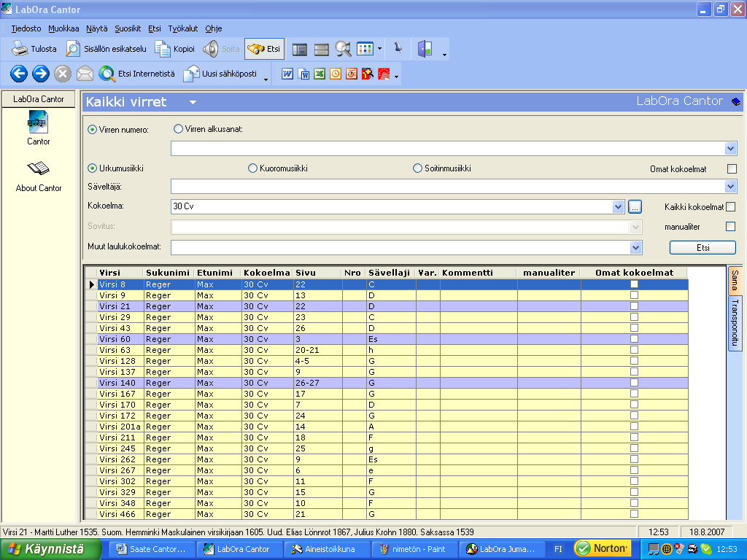747x560 pixels.
Task: Tick the Kaikki kokoelmat checkbox
Action: (730, 206)
